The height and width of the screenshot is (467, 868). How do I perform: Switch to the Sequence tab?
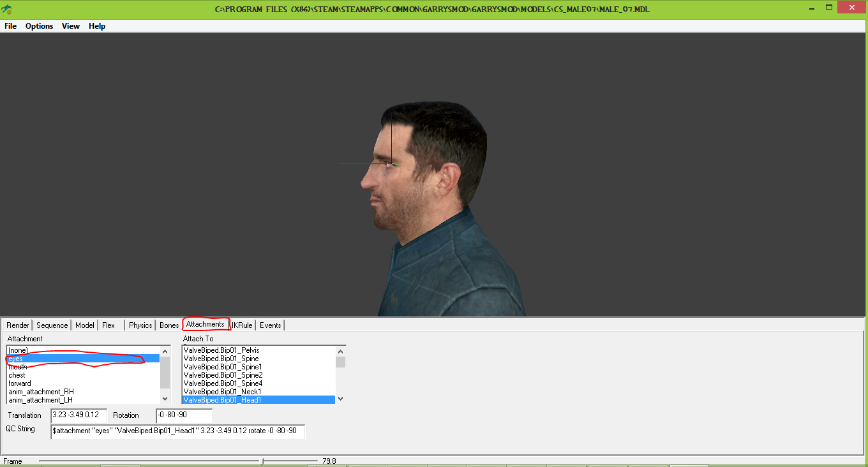coord(52,325)
